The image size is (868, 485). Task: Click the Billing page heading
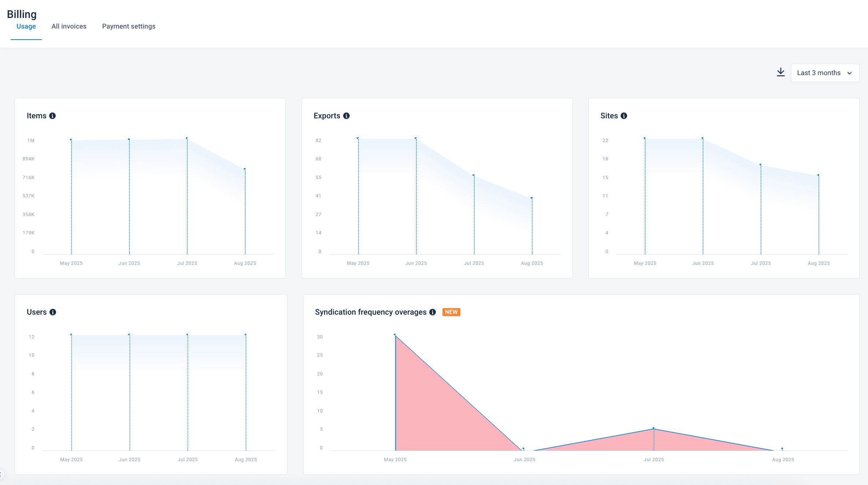pos(22,14)
